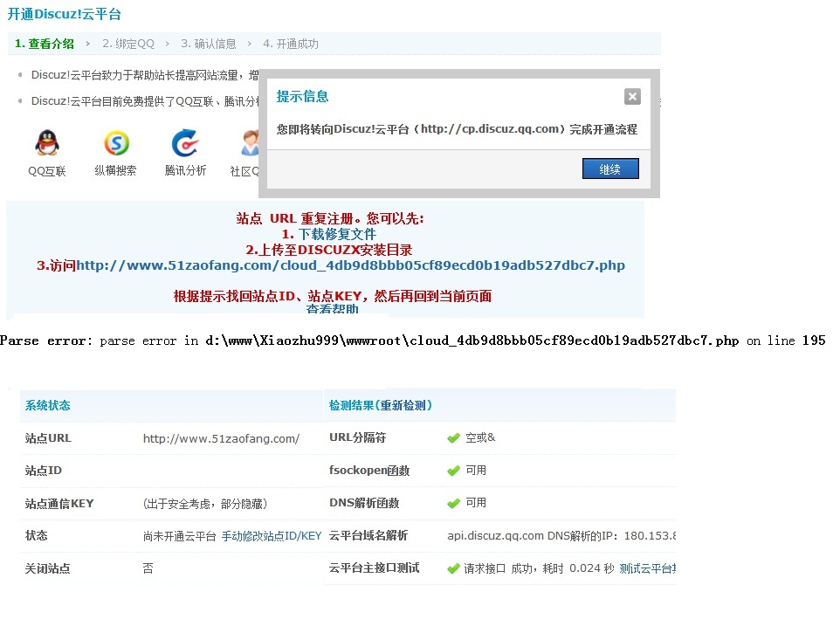Open the 查看帮助 link
Screen dimensions: 840x626
click(332, 309)
